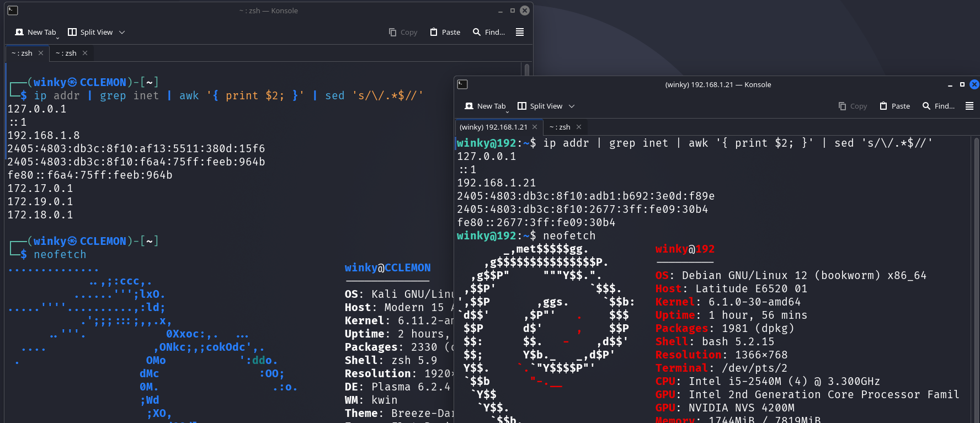Click New Tab icon in back Konsole window
Viewport: 980px width, 423px height.
[x=20, y=33]
